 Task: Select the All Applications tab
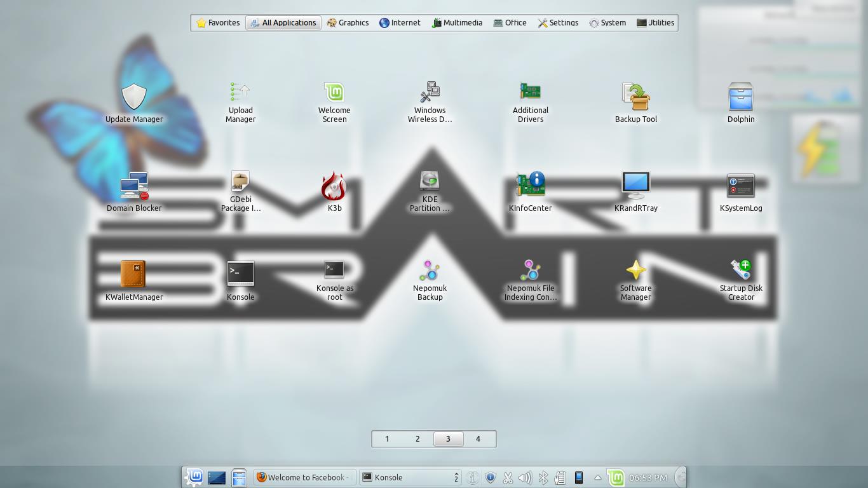pyautogui.click(x=283, y=23)
